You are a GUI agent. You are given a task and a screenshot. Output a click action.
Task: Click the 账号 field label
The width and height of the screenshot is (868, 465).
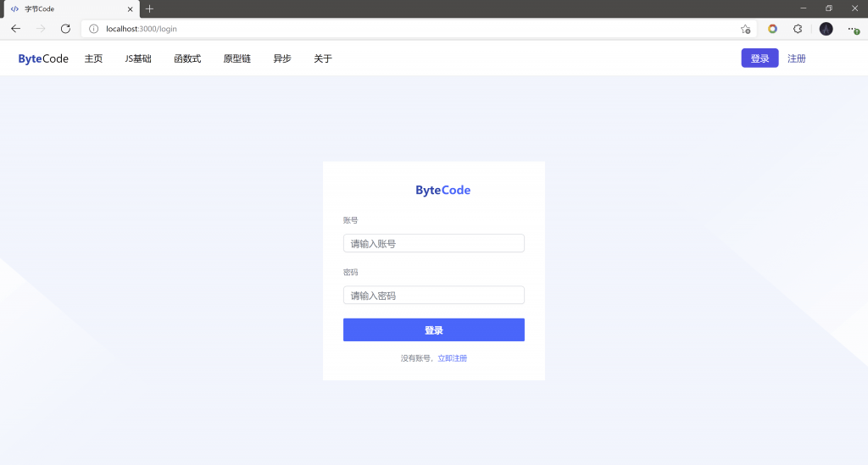coord(350,220)
